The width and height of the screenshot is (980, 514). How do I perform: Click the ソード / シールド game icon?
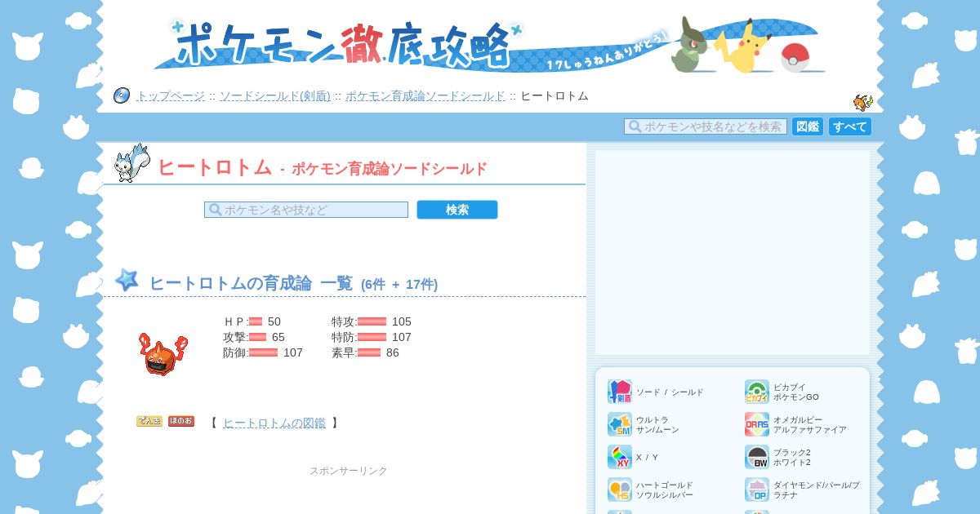point(620,392)
